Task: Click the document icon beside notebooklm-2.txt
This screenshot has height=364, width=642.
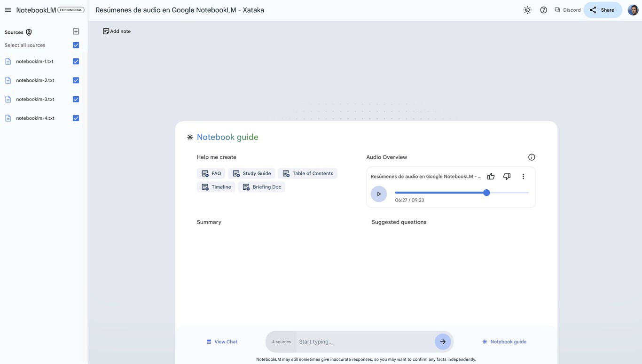Action: point(8,80)
